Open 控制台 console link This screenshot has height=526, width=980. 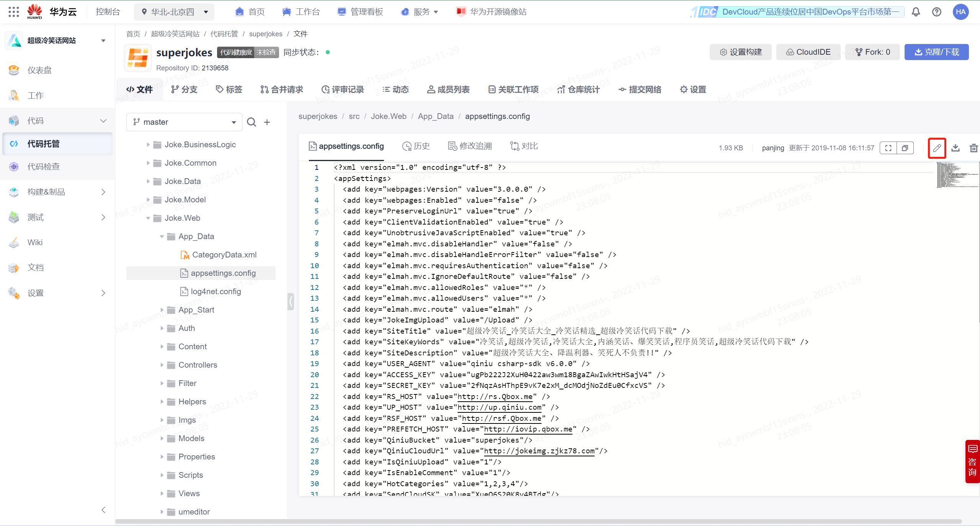click(x=108, y=12)
